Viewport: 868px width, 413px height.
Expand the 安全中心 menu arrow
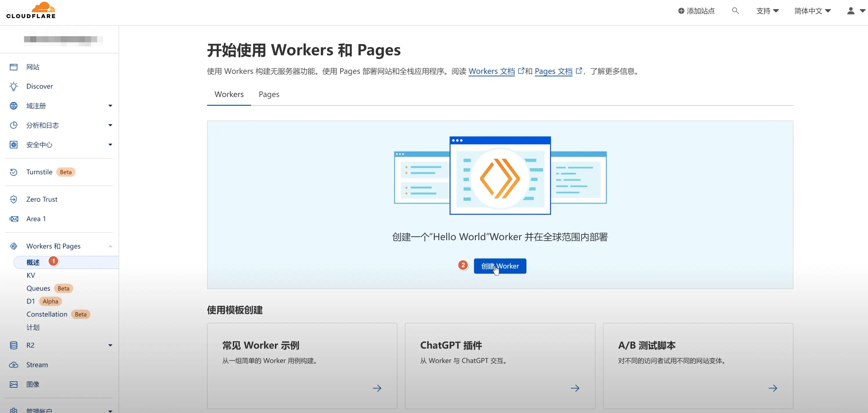point(110,145)
